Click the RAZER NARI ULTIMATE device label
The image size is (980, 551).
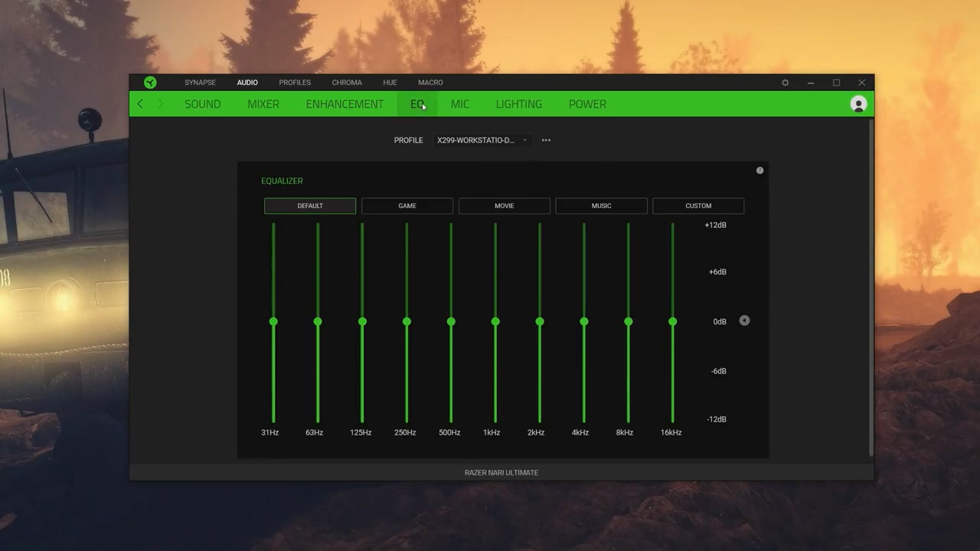501,473
